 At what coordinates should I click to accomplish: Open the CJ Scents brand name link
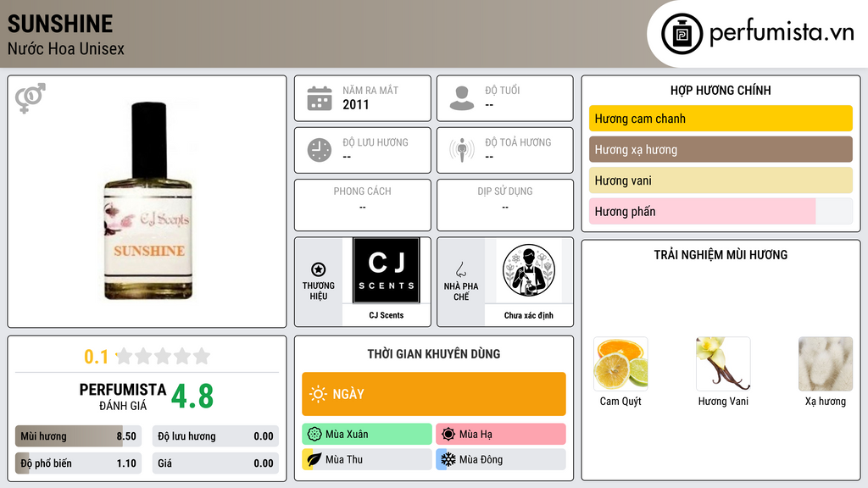pos(387,315)
